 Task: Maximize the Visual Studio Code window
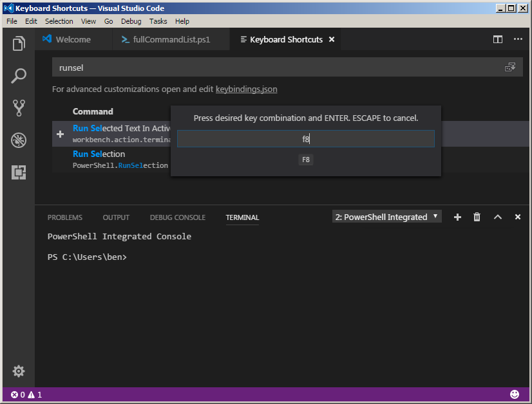click(x=511, y=8)
